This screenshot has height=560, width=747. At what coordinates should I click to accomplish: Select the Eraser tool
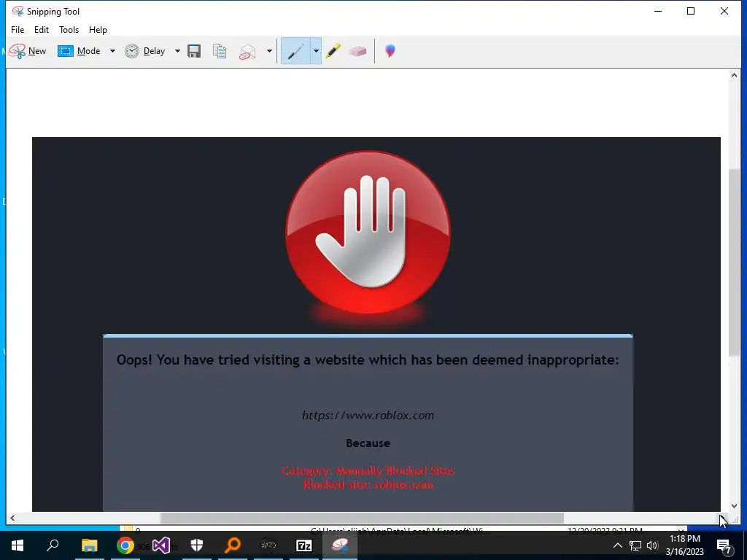point(357,51)
